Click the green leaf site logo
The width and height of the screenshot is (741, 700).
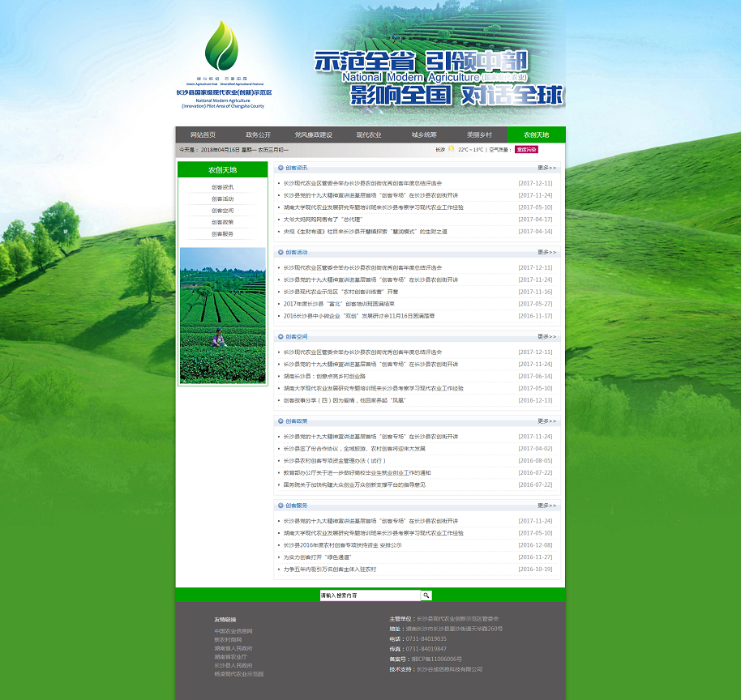(221, 46)
